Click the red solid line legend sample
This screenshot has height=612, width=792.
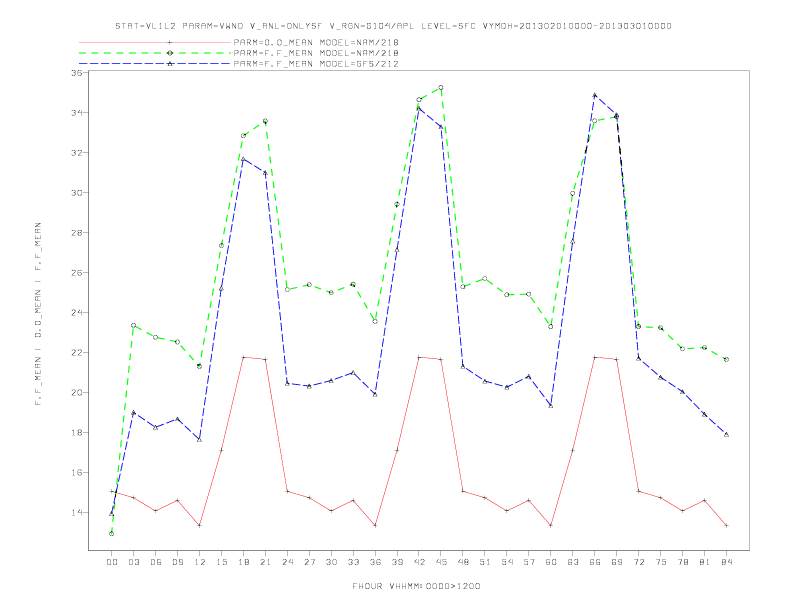(155, 42)
